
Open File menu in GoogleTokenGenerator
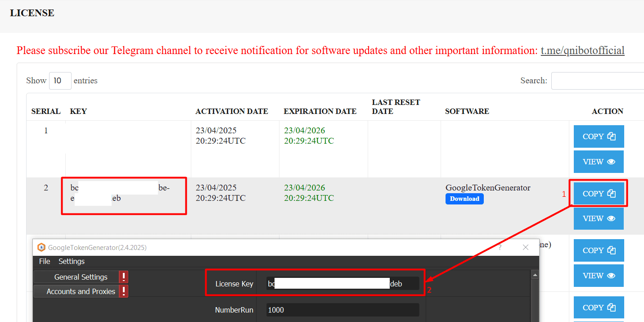click(x=45, y=261)
